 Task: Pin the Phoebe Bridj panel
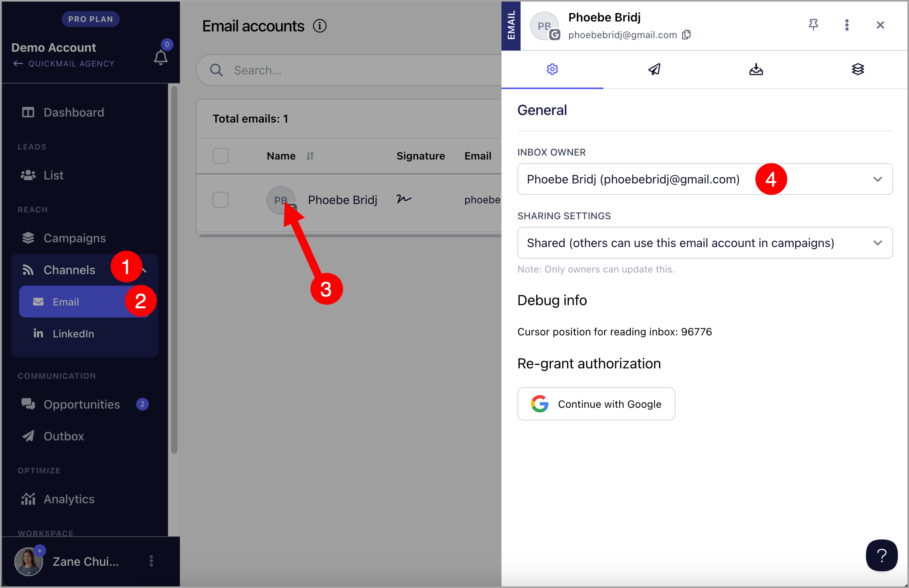pyautogui.click(x=813, y=25)
